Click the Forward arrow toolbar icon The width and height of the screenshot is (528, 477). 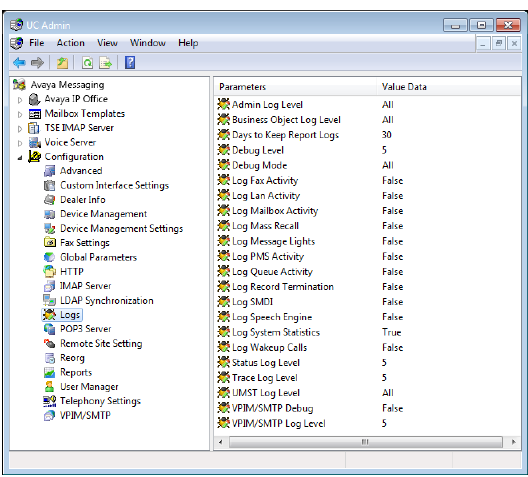point(37,63)
